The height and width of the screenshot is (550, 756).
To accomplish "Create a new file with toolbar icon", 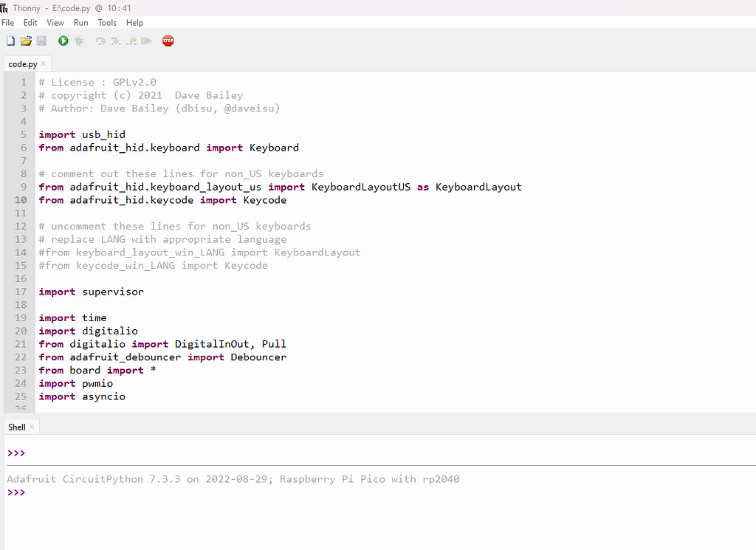I will (x=10, y=41).
